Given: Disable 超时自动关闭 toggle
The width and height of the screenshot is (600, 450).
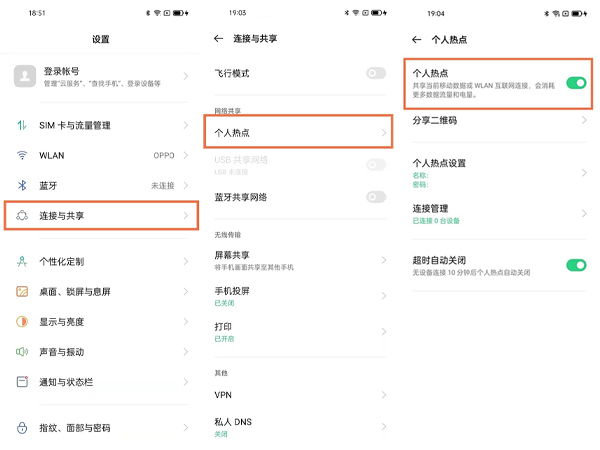Looking at the screenshot, I should (x=575, y=265).
